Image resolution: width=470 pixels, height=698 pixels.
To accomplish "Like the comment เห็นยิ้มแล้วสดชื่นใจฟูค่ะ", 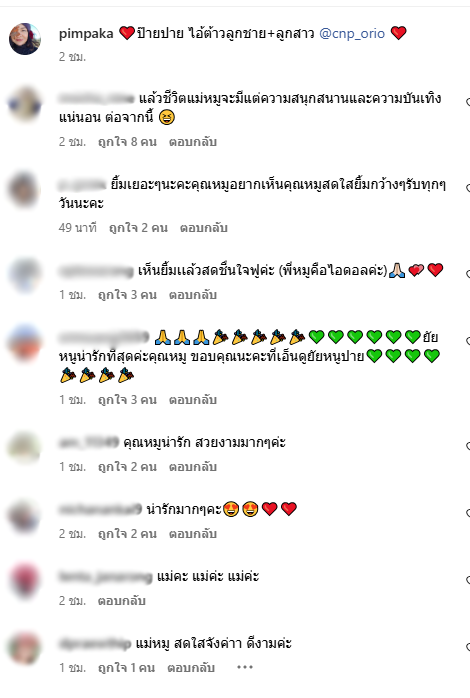I will pyautogui.click(x=467, y=274).
